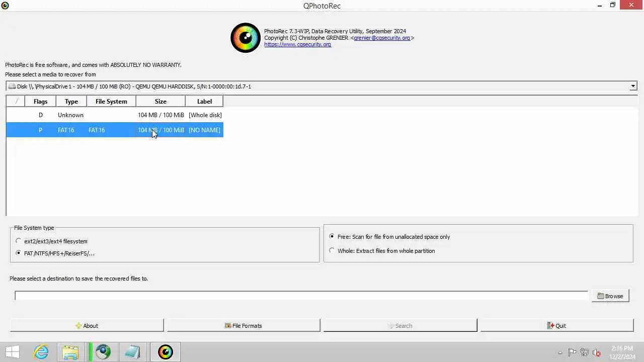Click the P flag cell
The width and height of the screenshot is (644, 362).
tap(41, 130)
